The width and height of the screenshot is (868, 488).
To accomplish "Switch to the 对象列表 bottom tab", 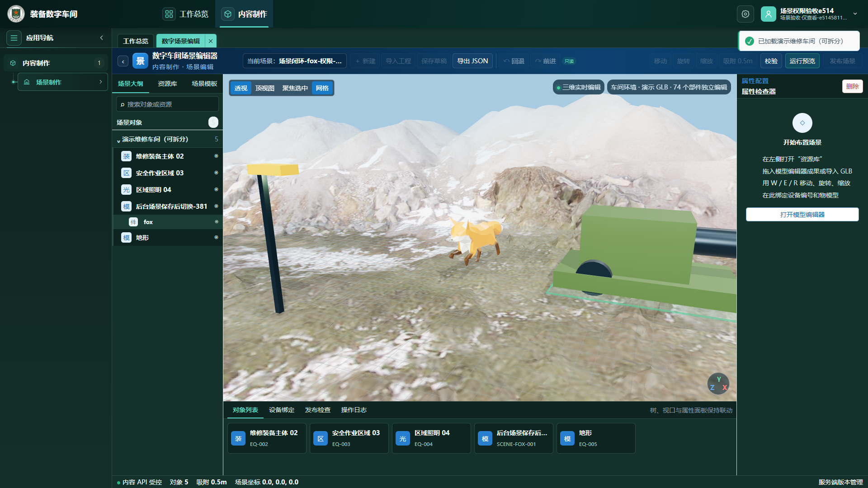I will coord(245,410).
